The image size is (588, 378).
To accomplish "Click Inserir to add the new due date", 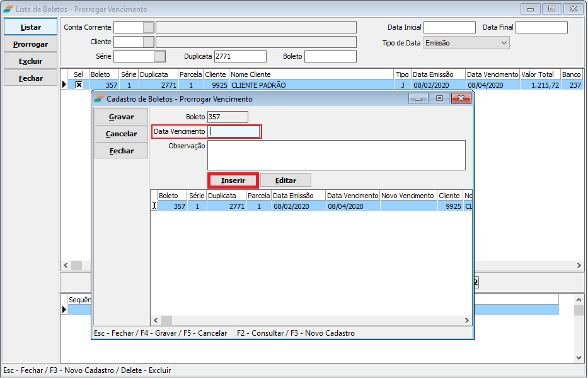I will 233,180.
